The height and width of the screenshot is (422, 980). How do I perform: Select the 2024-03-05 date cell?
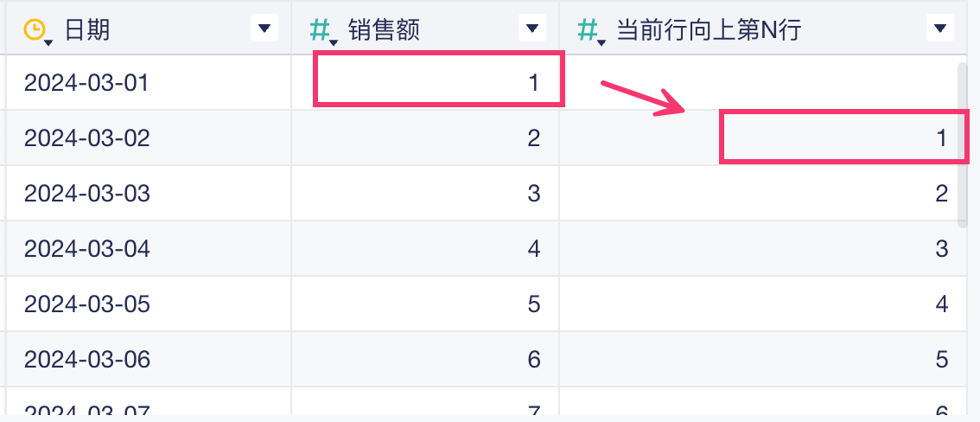86,304
